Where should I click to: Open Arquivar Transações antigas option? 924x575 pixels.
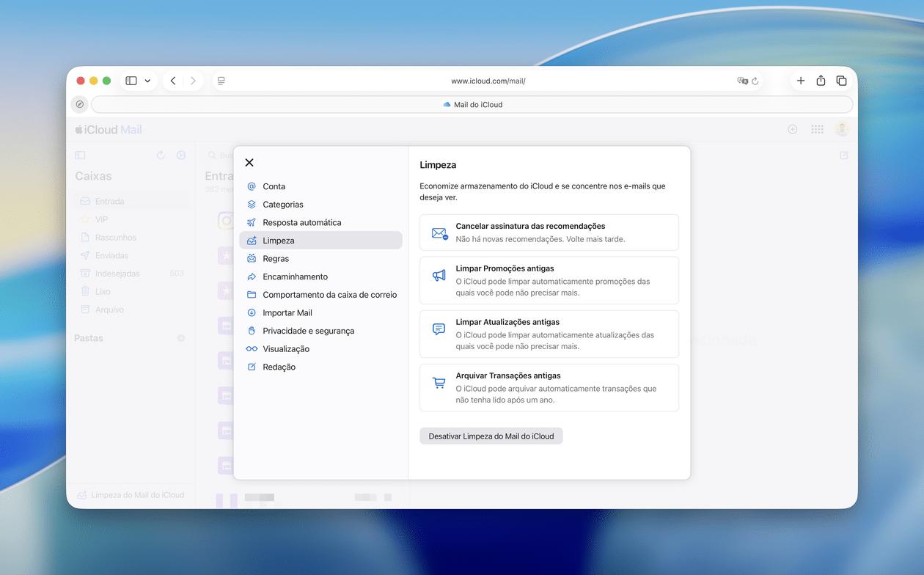point(549,388)
